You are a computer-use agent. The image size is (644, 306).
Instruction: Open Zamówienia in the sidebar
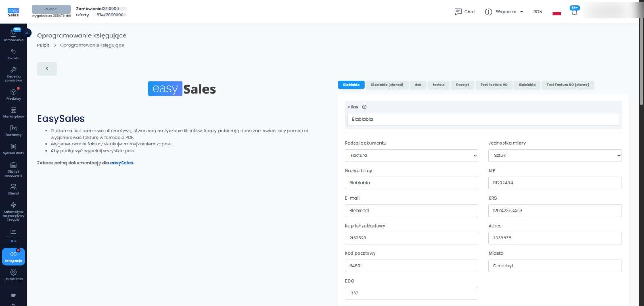[x=13, y=35]
